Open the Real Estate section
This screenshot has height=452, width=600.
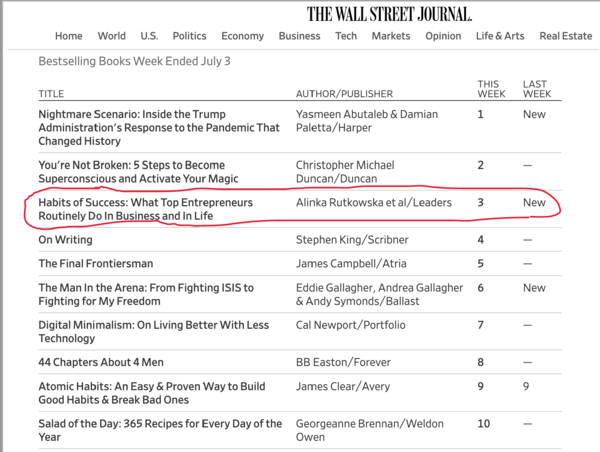tap(566, 36)
